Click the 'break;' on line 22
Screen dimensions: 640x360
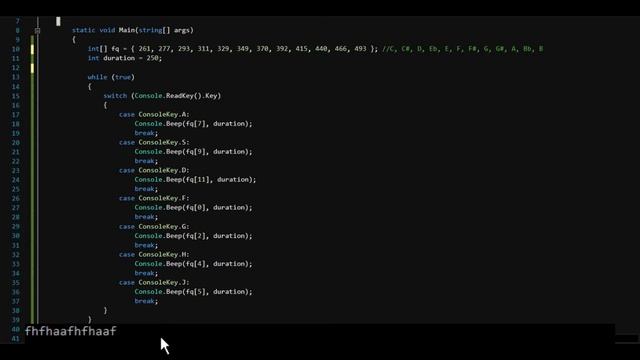146,161
